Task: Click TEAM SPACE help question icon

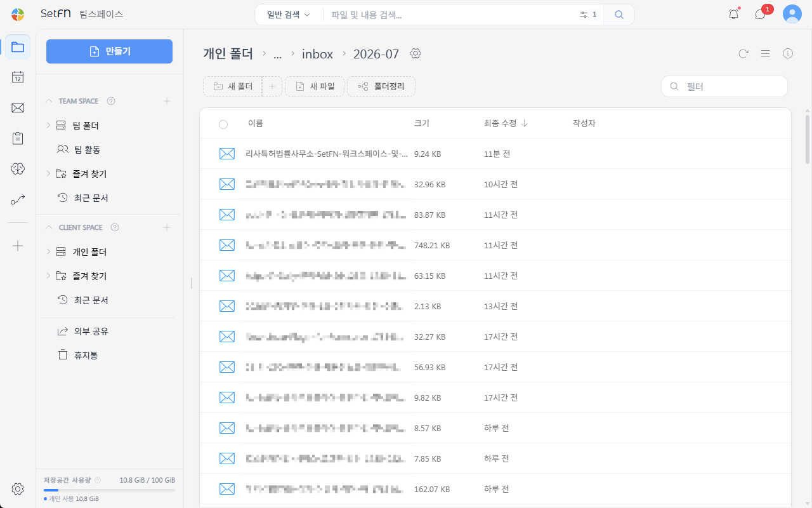Action: 111,101
